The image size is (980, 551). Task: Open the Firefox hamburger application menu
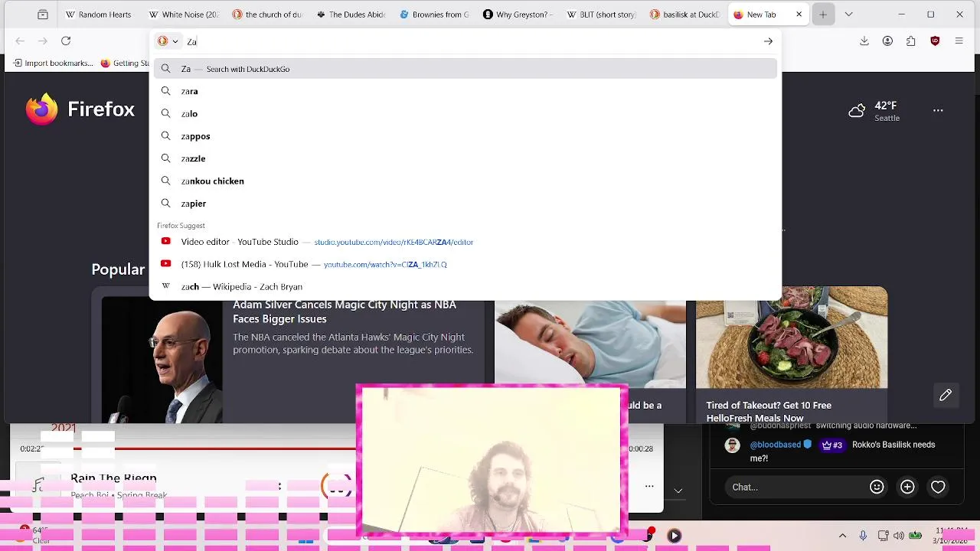[959, 41]
